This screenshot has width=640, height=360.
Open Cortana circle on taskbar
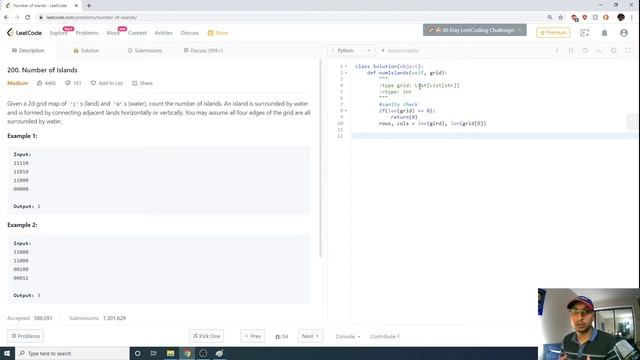(138, 353)
